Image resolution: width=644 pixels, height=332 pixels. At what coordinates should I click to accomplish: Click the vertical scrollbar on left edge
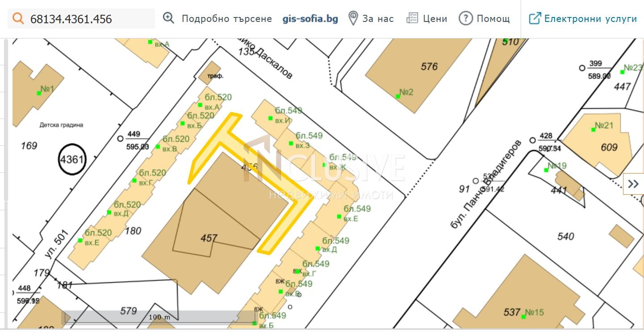[6, 121]
